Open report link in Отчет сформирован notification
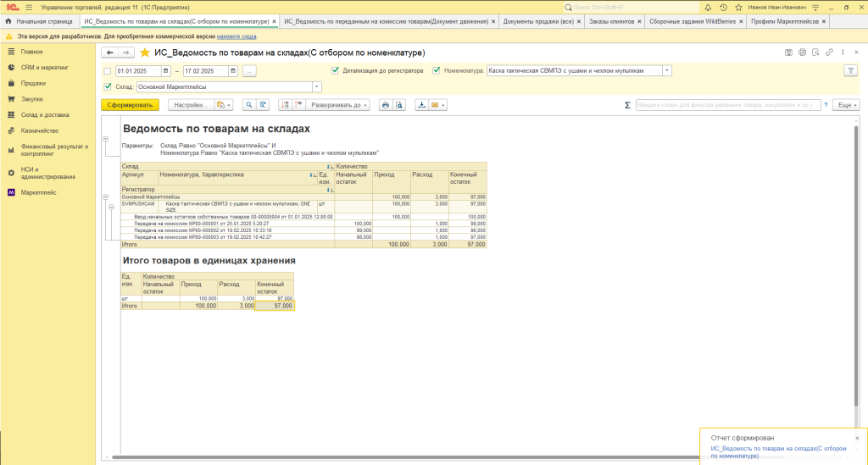This screenshot has height=465, width=868. (x=778, y=452)
